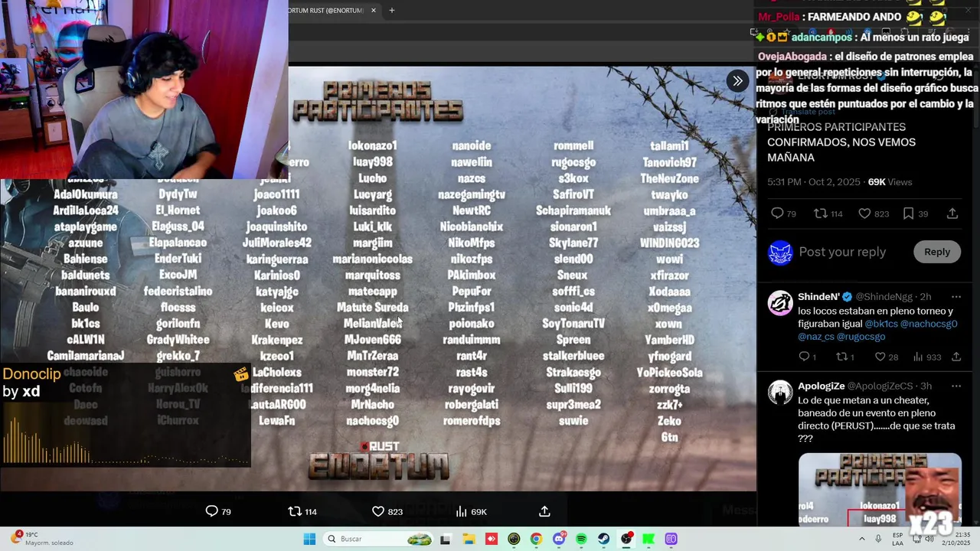Click the taskbar Buscar search box
The width and height of the screenshot is (980, 551).
378,539
